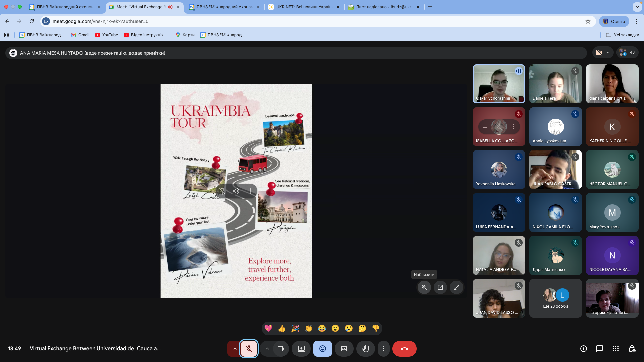Open layout dropdown arrow at top right
Viewport: 644px width, 362px height.
[607, 52]
